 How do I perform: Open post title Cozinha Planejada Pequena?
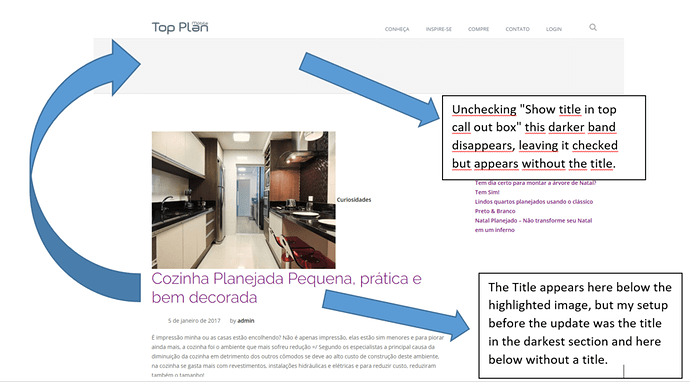(x=286, y=288)
